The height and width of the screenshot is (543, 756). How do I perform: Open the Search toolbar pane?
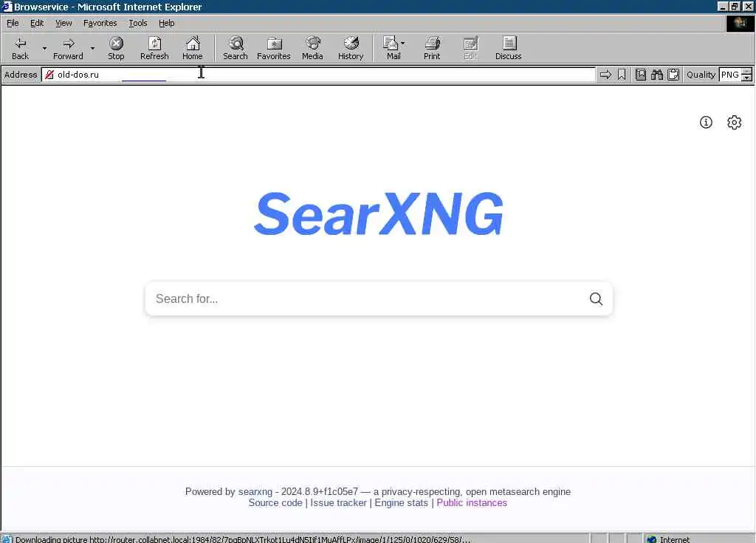pos(236,48)
